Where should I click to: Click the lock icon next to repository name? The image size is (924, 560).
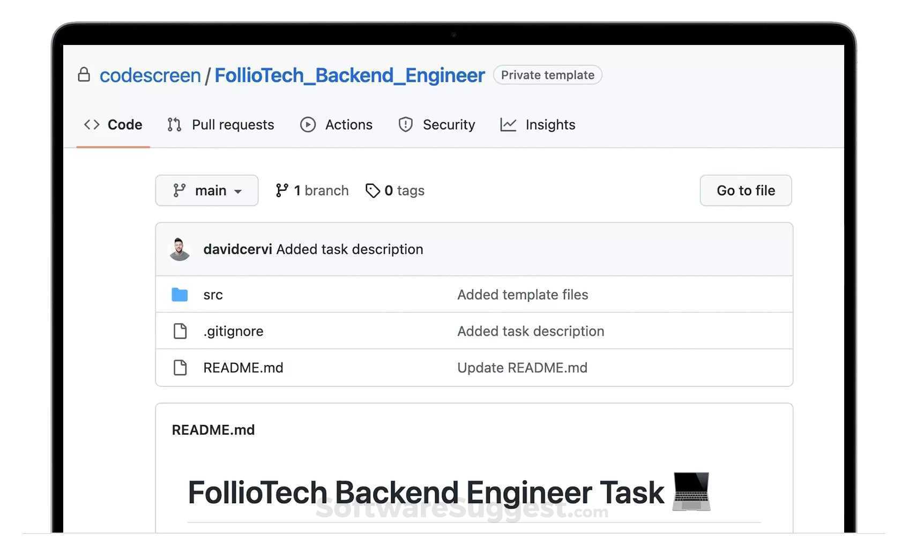point(84,75)
